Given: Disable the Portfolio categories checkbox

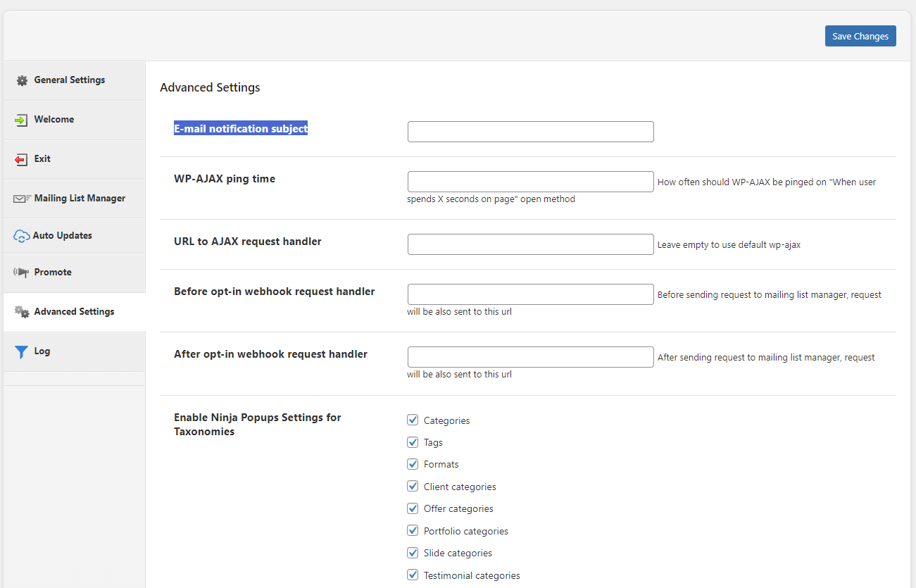Looking at the screenshot, I should pyautogui.click(x=413, y=531).
